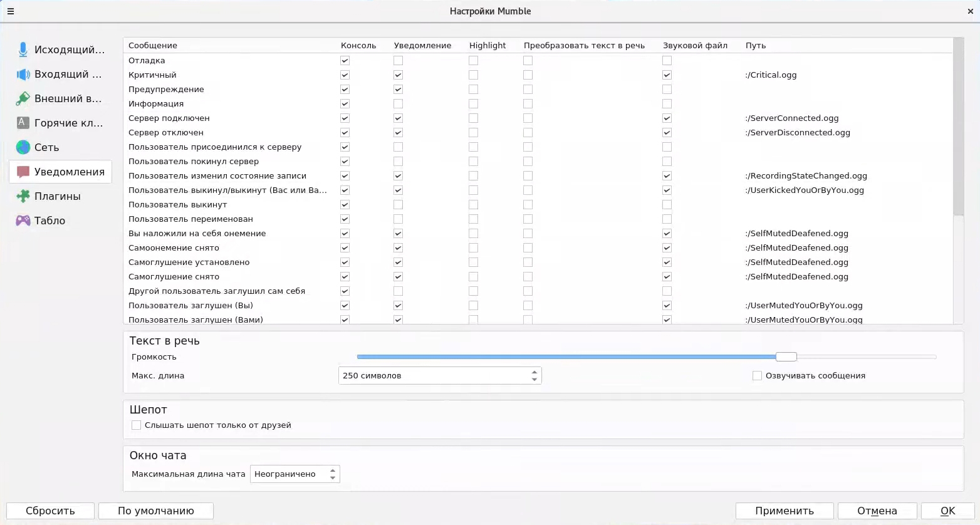Increase Максимальная длина чата with up arrow
The height and width of the screenshot is (525, 980).
click(333, 470)
